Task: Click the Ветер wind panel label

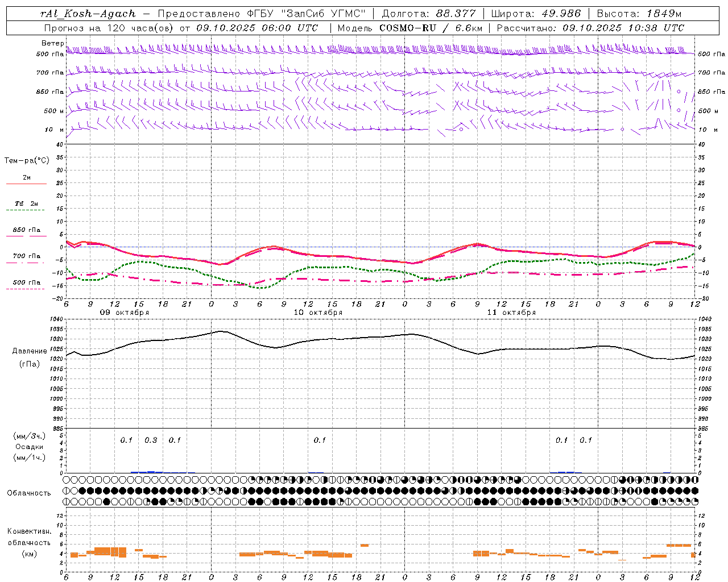Action: (52, 43)
